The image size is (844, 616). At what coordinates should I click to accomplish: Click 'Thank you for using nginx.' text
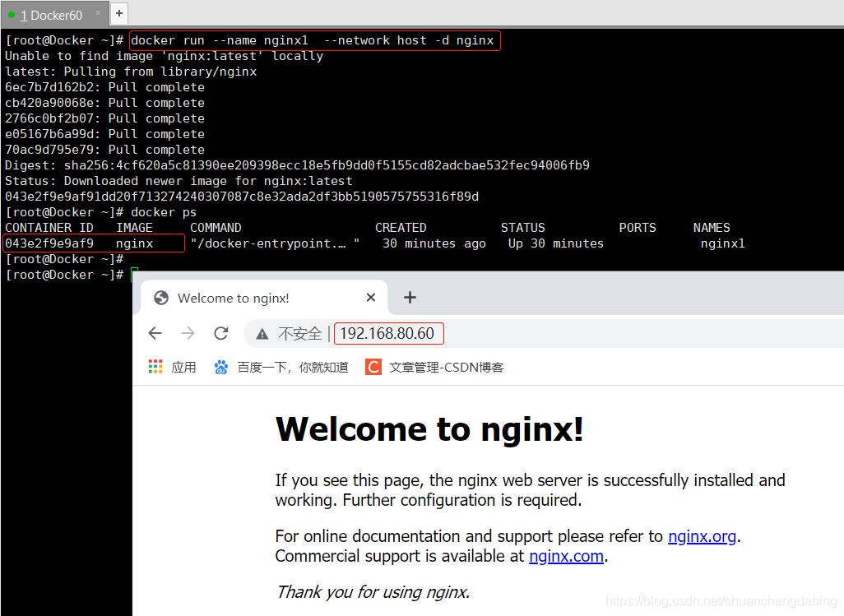pos(373,592)
